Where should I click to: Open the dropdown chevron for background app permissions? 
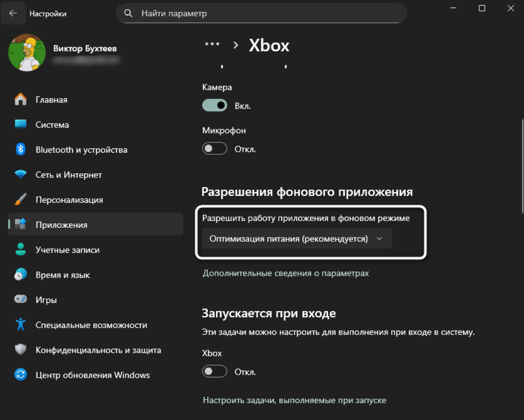(x=380, y=239)
